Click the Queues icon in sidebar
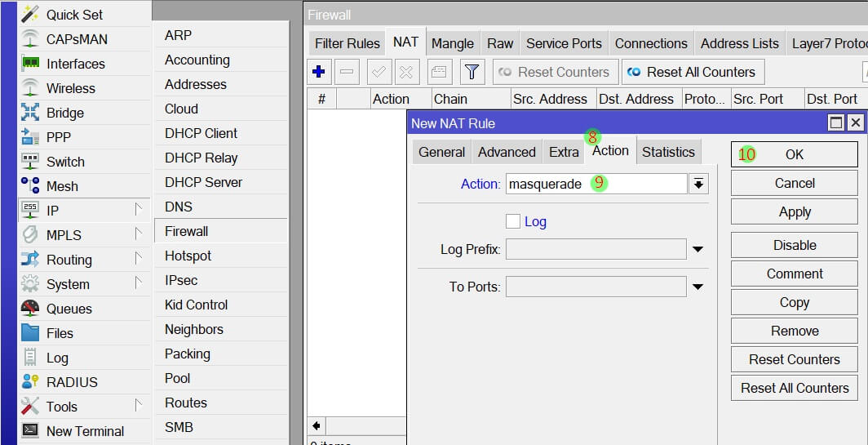The height and width of the screenshot is (445, 868). pyautogui.click(x=30, y=309)
